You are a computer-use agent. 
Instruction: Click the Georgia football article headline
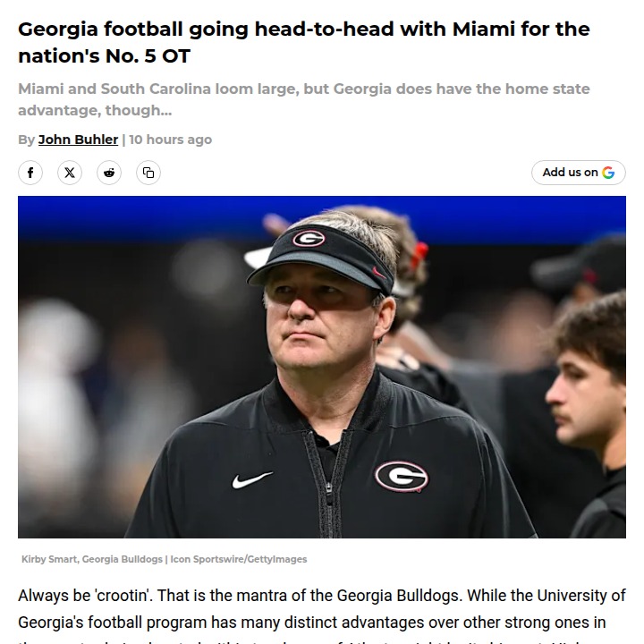(x=303, y=42)
